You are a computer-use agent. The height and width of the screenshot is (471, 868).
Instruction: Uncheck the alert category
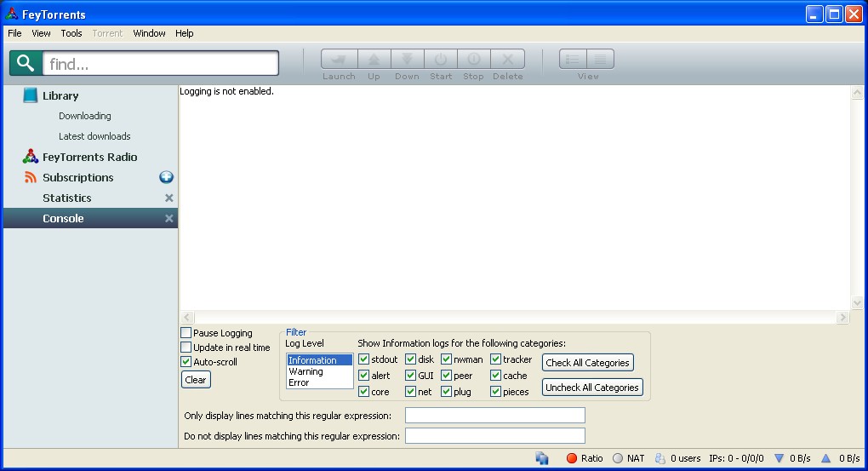[x=363, y=375]
